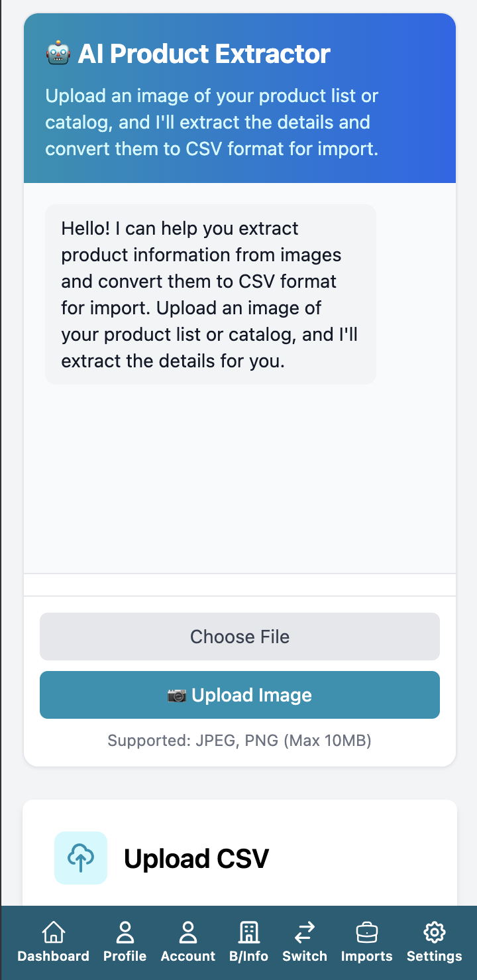Viewport: 477px width, 980px height.
Task: Switch to the Imports tab
Action: point(366,942)
